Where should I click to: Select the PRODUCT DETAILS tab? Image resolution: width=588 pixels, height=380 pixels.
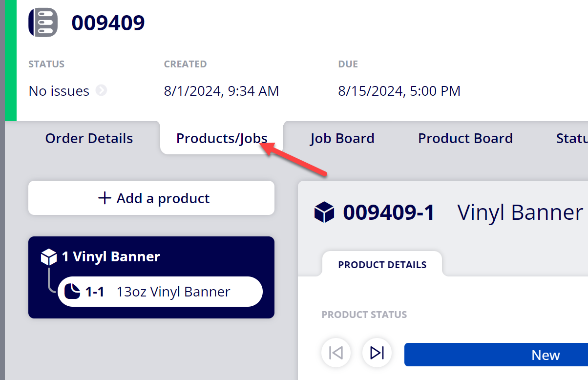click(382, 264)
